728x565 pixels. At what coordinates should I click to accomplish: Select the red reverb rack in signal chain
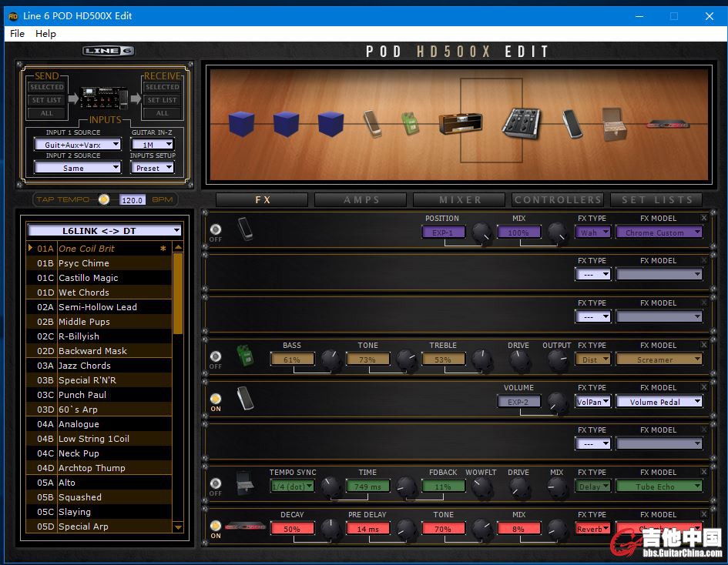(668, 124)
